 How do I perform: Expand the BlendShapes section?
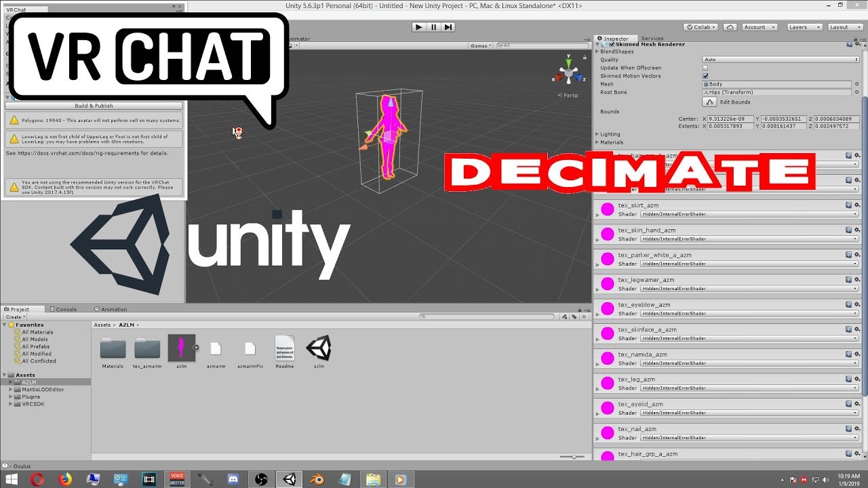pos(597,52)
